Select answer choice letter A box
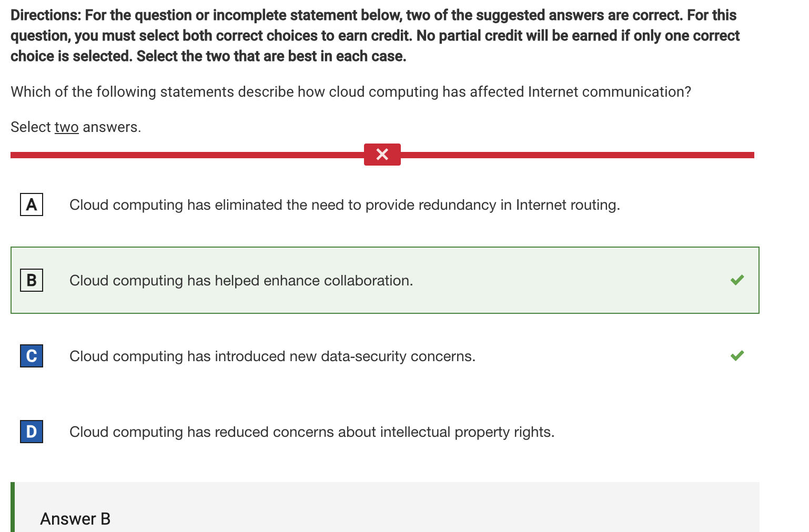Viewport: 809px width, 532px height. coord(32,204)
